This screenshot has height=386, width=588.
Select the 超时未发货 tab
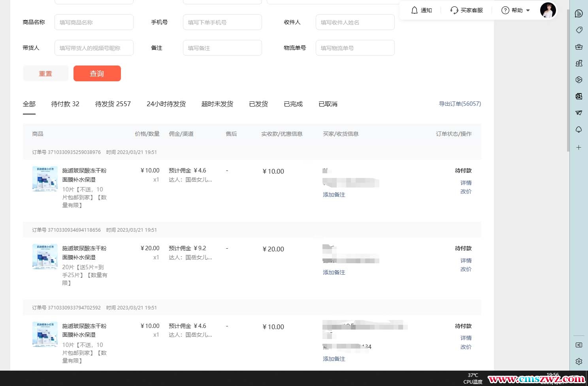point(217,104)
